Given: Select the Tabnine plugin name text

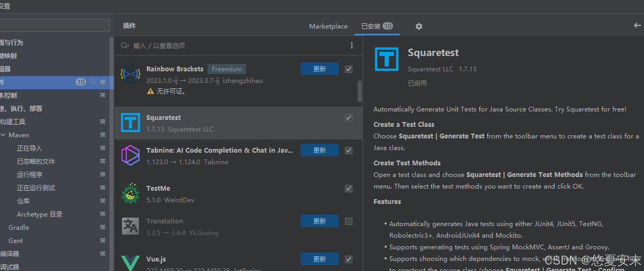Looking at the screenshot, I should click(219, 151).
